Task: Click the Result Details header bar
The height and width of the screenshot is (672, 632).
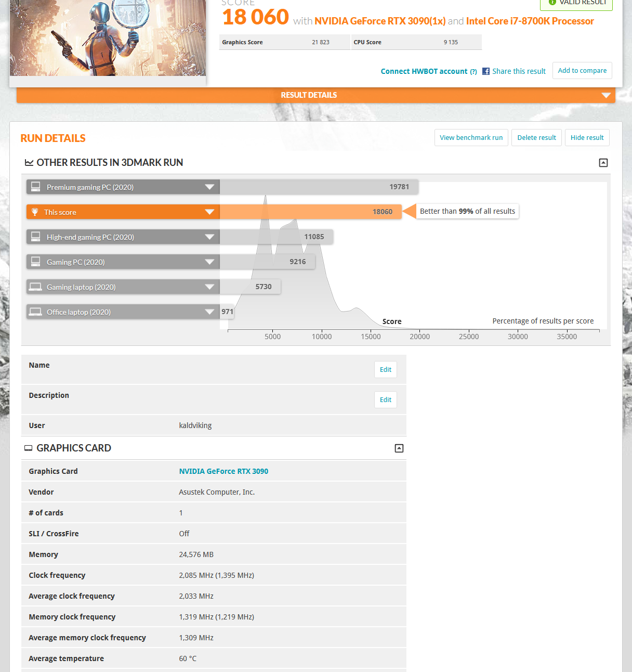Action: (316, 95)
